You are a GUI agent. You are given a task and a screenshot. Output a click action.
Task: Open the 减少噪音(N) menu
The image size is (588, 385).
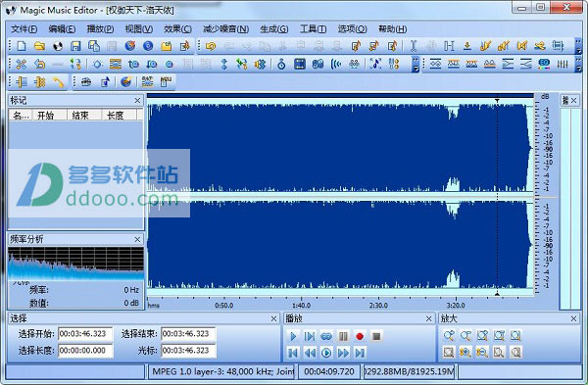click(x=225, y=28)
